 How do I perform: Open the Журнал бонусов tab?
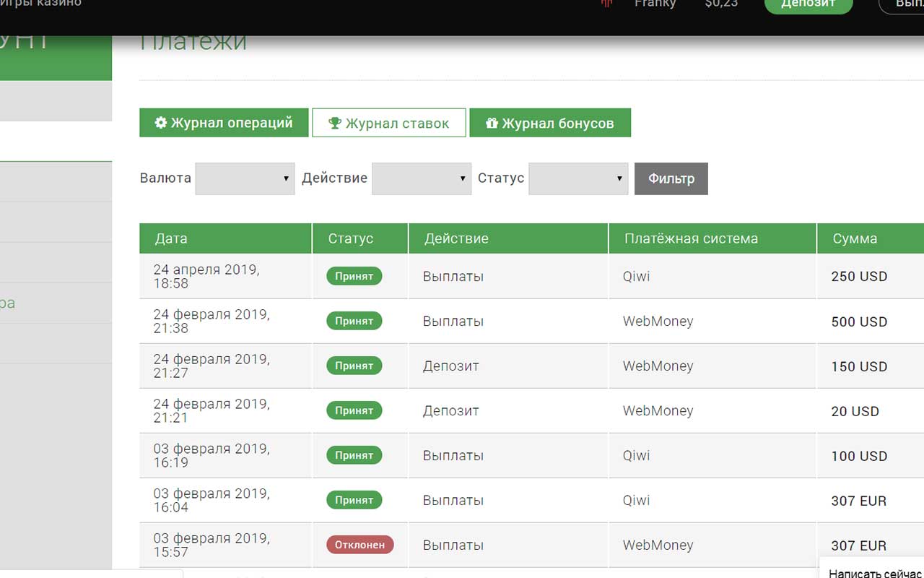(550, 123)
